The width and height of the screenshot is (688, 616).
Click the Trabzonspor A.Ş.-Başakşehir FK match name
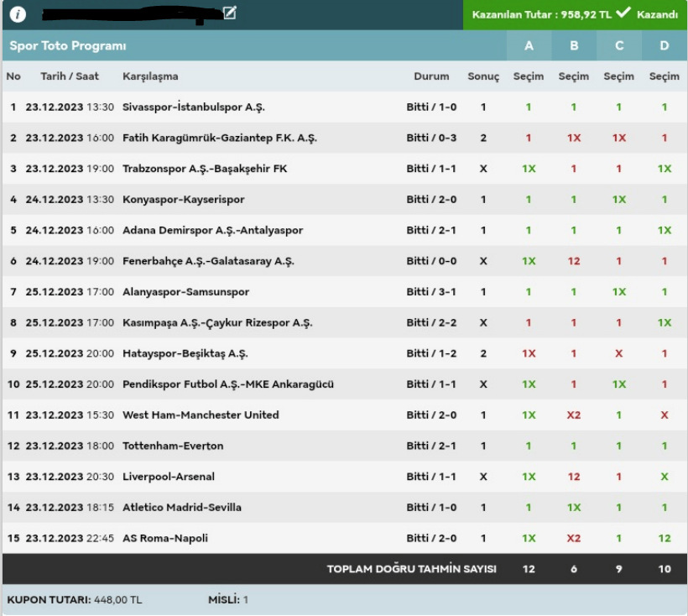tap(205, 169)
